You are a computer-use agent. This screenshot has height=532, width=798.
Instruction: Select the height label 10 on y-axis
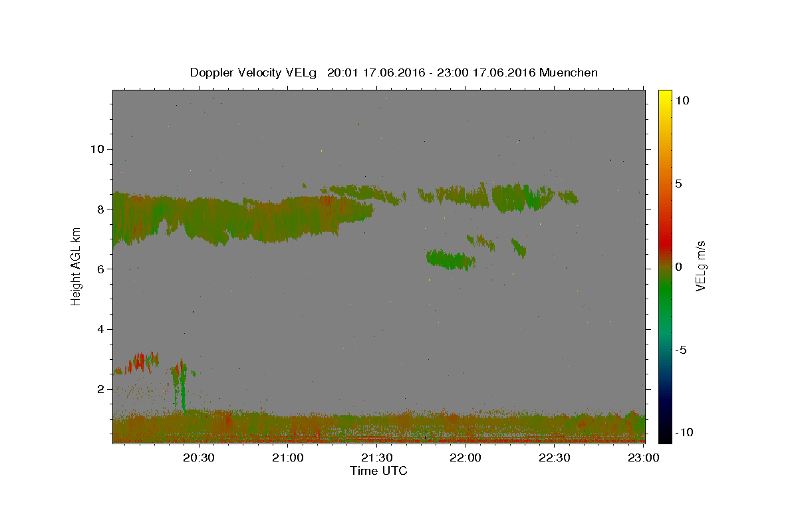tap(96, 149)
